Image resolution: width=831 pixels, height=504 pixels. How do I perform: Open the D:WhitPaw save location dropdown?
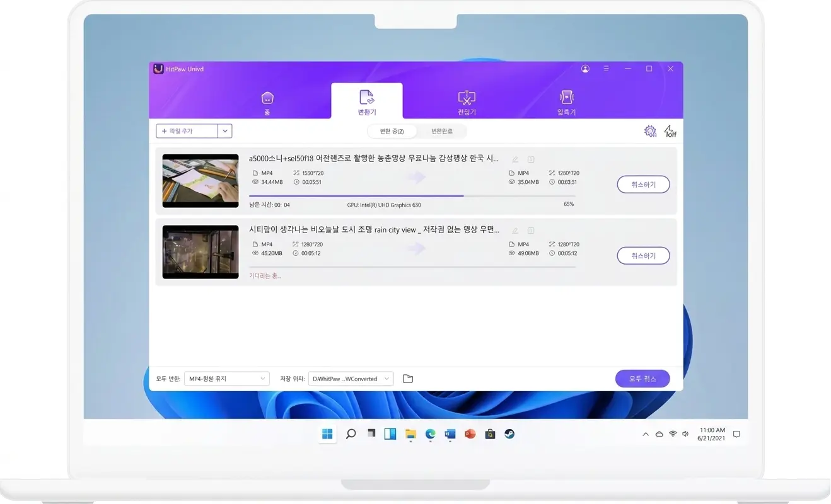[351, 379]
